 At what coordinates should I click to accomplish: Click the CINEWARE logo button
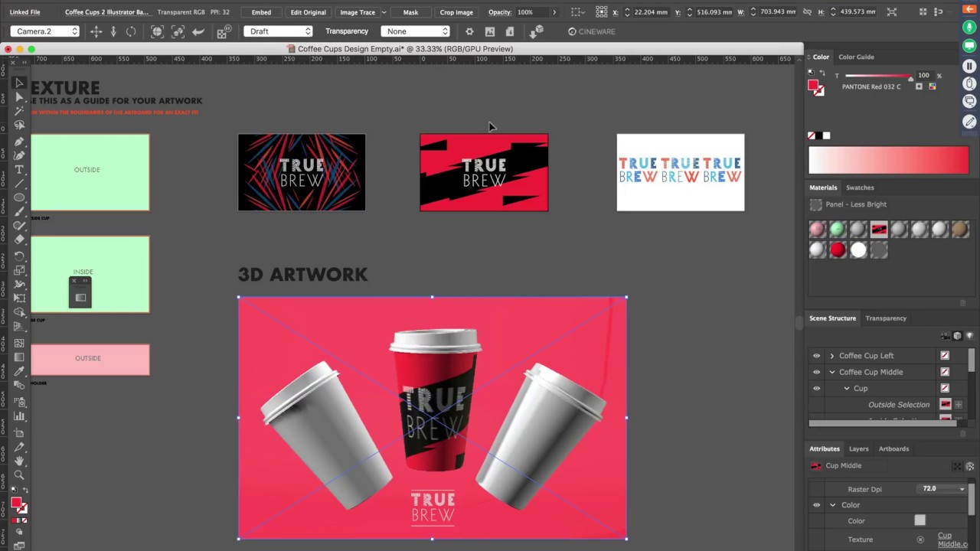coord(591,31)
